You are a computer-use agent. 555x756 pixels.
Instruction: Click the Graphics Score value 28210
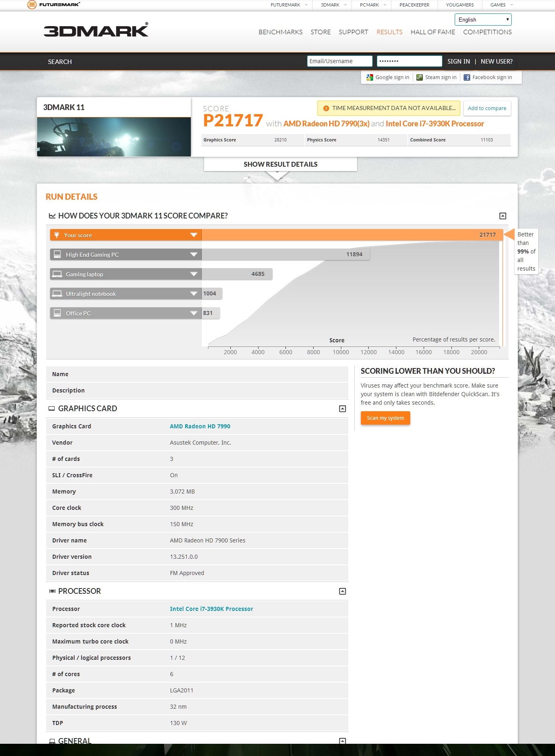[x=281, y=140]
